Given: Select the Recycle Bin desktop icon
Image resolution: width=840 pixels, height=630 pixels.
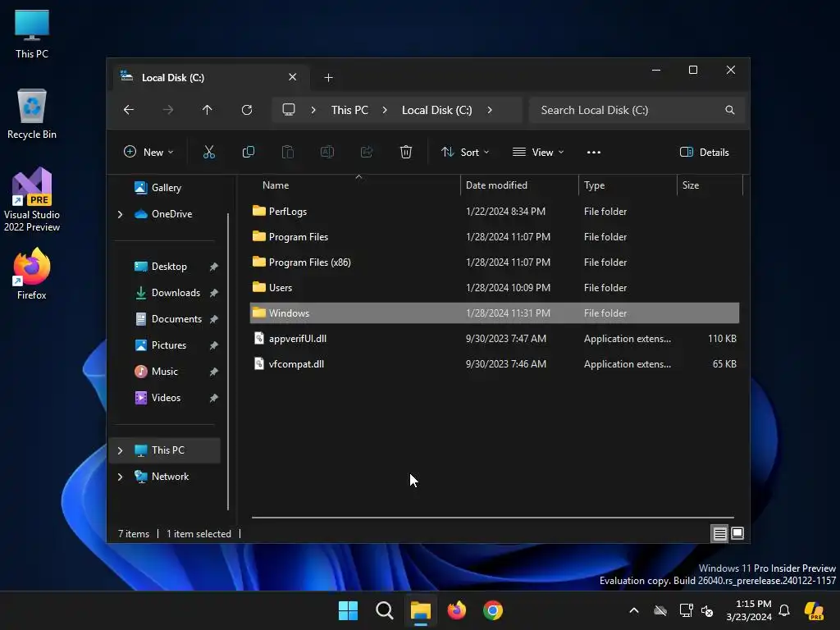Looking at the screenshot, I should click(32, 114).
